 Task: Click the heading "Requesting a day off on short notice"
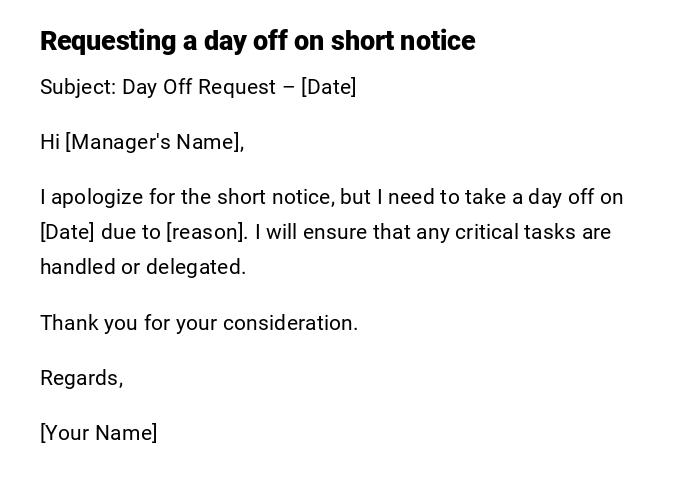pyautogui.click(x=257, y=41)
